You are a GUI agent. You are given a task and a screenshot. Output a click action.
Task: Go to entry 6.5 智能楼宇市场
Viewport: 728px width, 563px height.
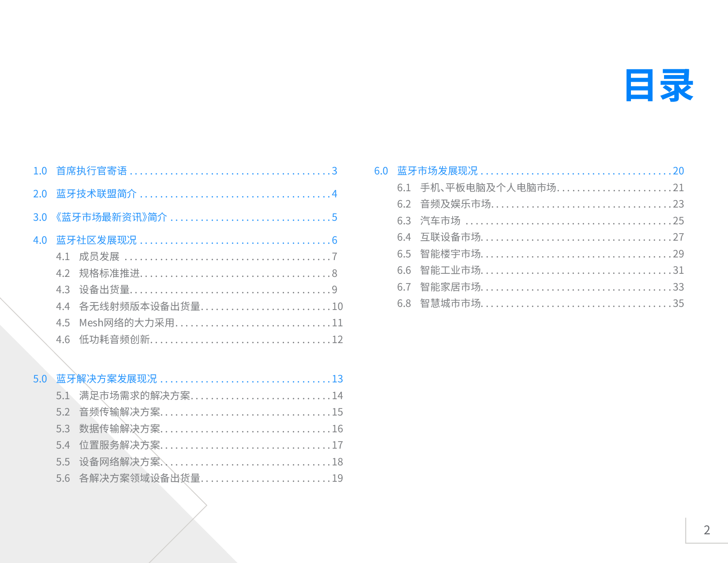(540, 254)
